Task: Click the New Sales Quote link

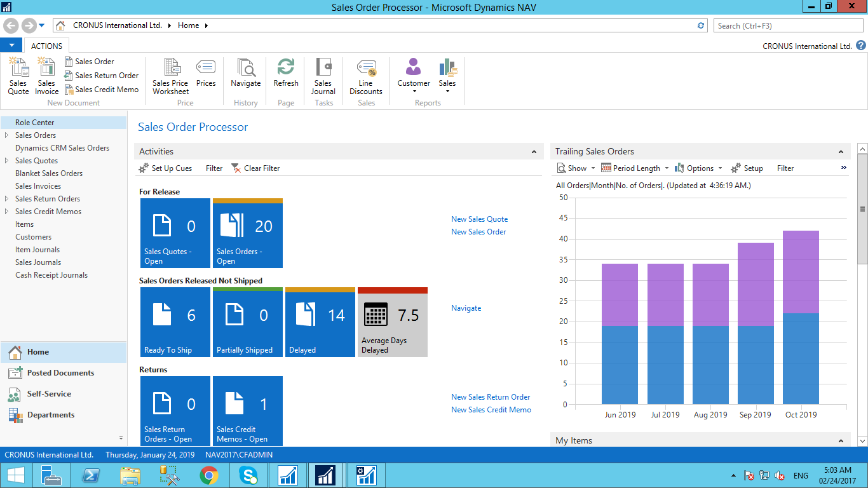Action: (x=480, y=219)
